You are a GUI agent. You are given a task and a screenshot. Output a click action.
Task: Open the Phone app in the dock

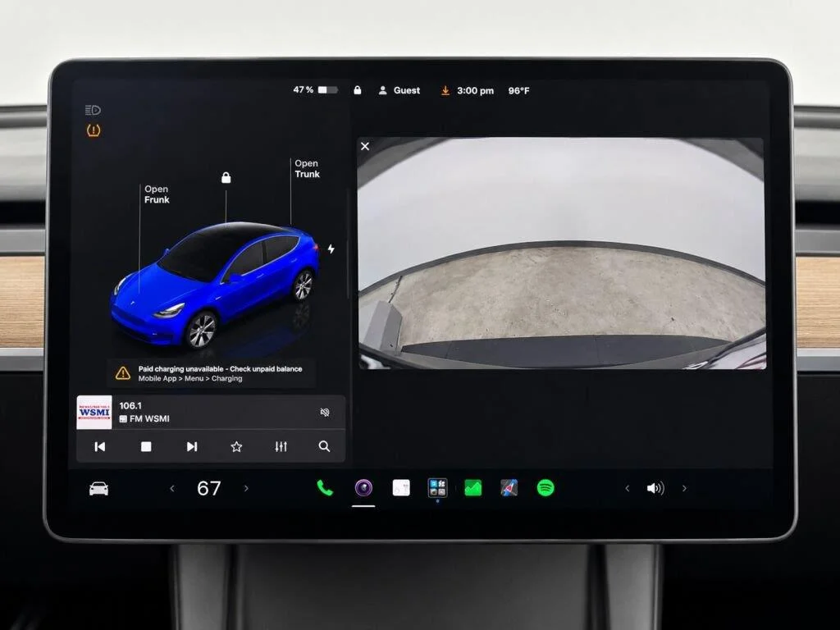click(325, 488)
